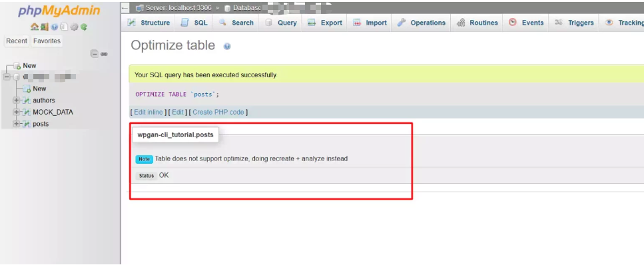Open the Tracking tab
The image size is (644, 267).
[622, 23]
